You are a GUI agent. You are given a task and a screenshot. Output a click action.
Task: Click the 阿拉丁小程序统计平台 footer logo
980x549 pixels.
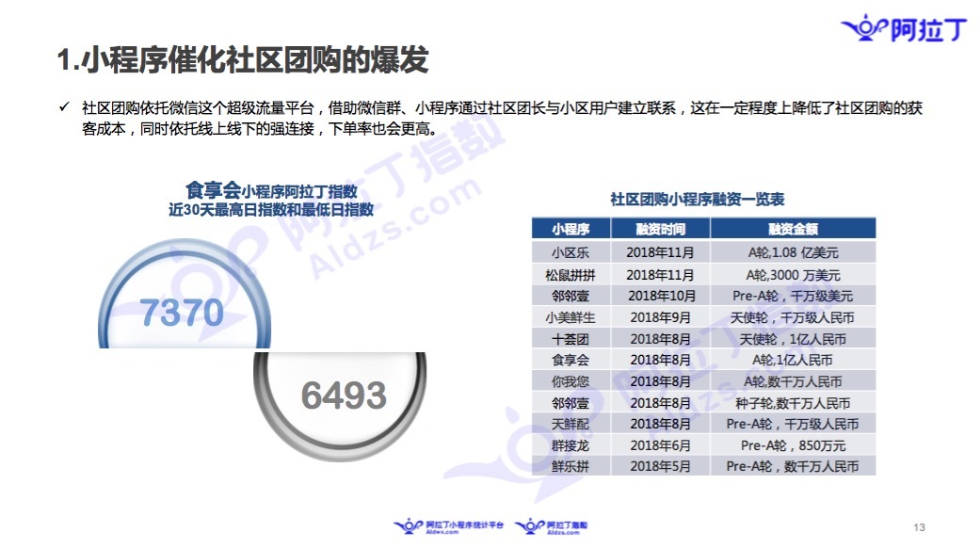(448, 526)
